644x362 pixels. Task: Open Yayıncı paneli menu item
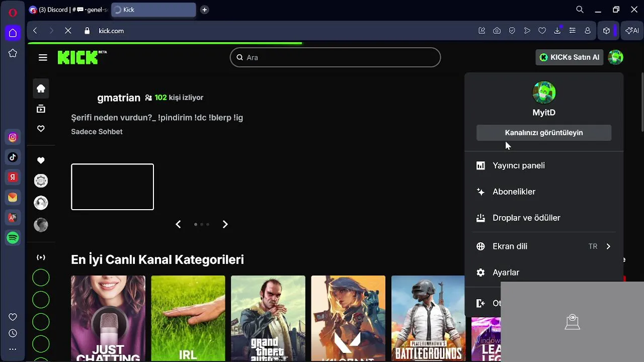click(x=544, y=165)
